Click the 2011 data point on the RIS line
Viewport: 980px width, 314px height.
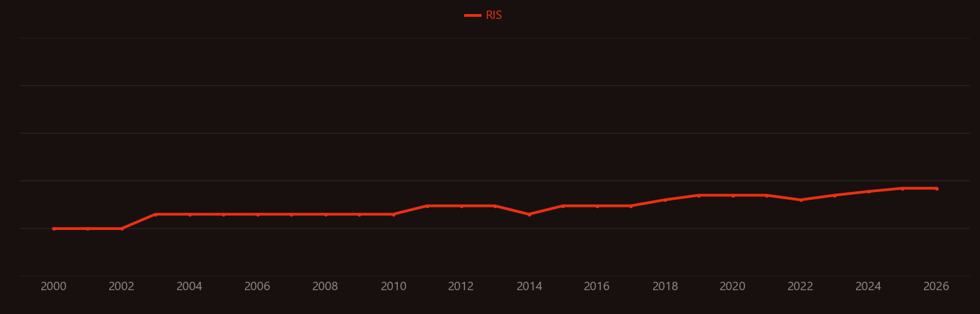coord(427,206)
